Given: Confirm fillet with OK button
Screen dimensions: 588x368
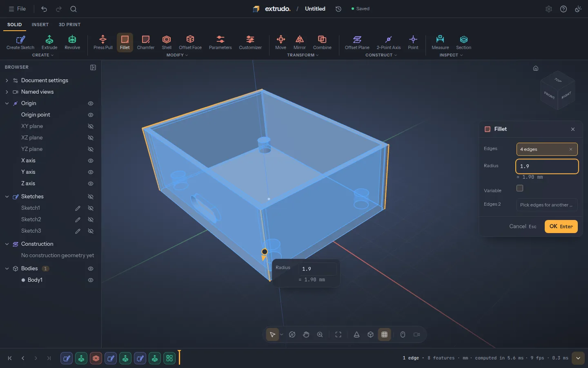Looking at the screenshot, I should [561, 227].
